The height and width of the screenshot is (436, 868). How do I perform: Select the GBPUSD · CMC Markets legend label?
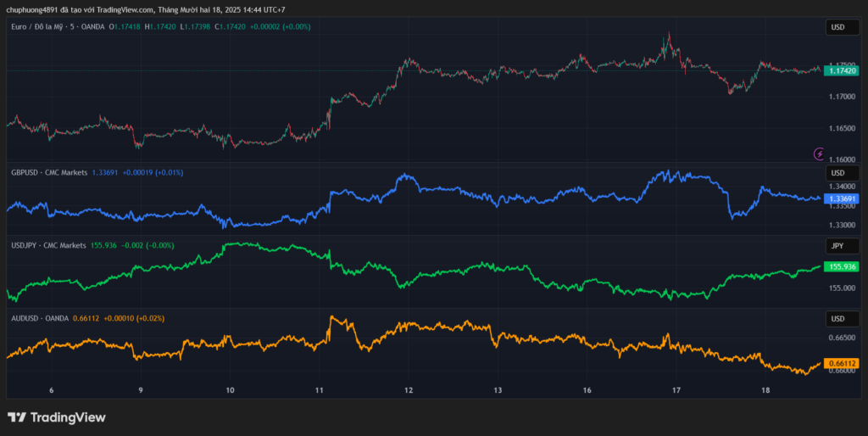(49, 172)
